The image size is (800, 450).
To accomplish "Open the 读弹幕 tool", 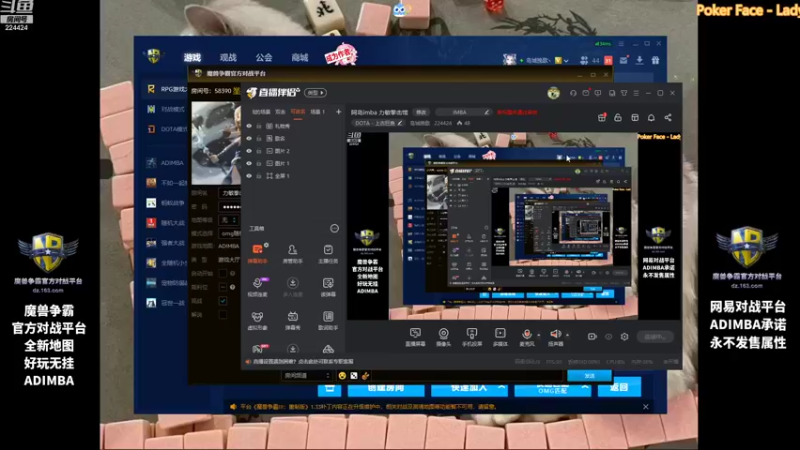I will [328, 287].
